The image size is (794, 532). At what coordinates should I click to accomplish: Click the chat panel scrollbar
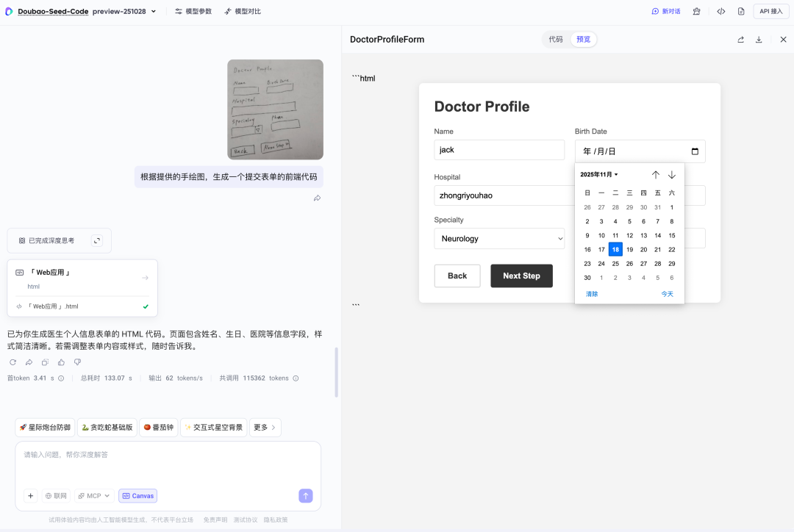(x=336, y=372)
